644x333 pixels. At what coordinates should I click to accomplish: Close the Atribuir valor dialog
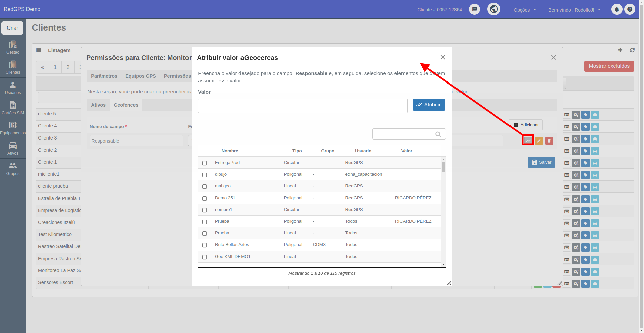pyautogui.click(x=443, y=57)
